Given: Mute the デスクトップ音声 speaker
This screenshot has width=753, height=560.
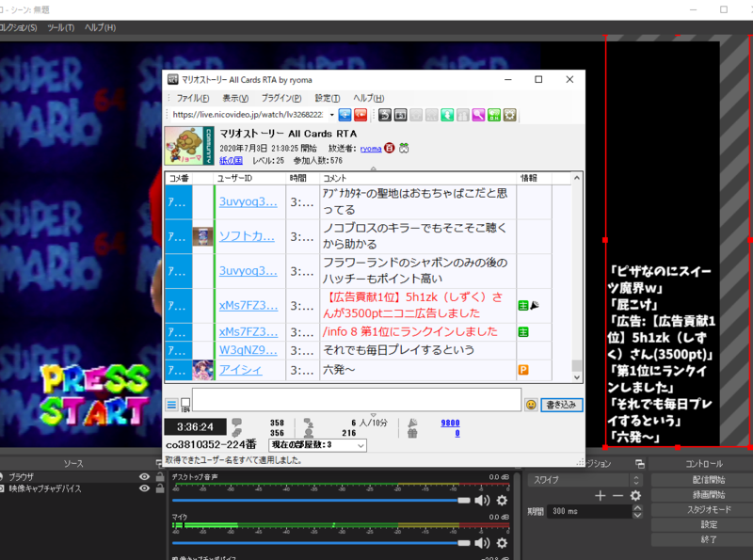Looking at the screenshot, I should click(x=482, y=501).
